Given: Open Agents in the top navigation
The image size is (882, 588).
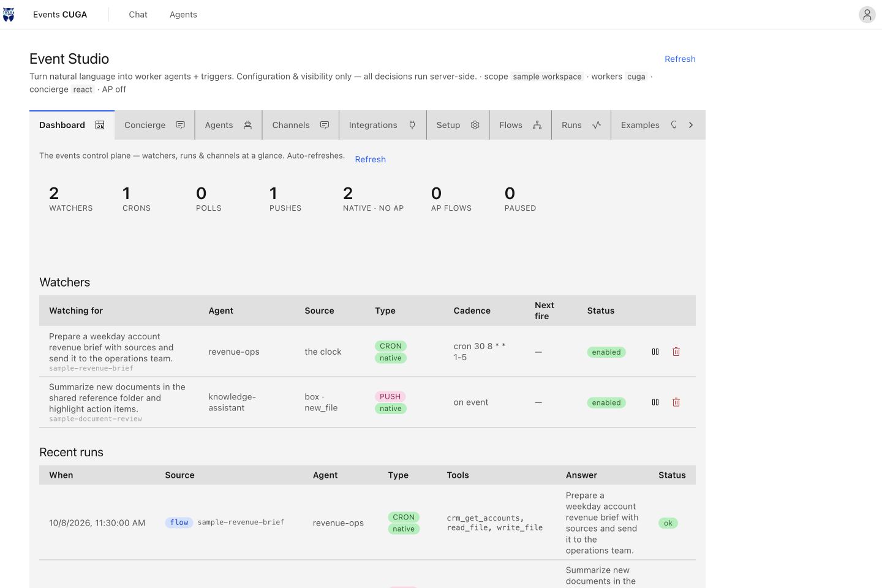Looking at the screenshot, I should click(x=183, y=15).
